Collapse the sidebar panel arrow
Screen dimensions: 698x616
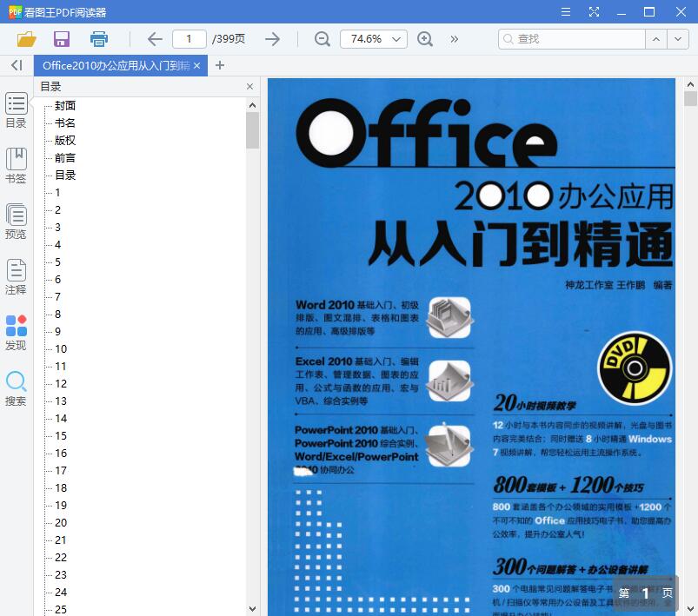click(17, 65)
